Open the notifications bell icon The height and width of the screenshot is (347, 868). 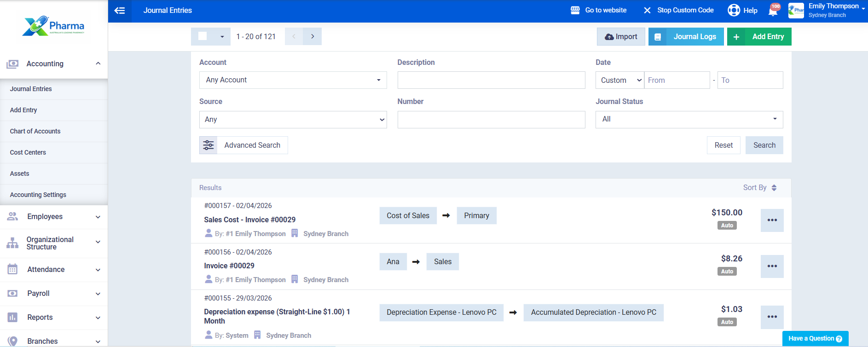(773, 11)
